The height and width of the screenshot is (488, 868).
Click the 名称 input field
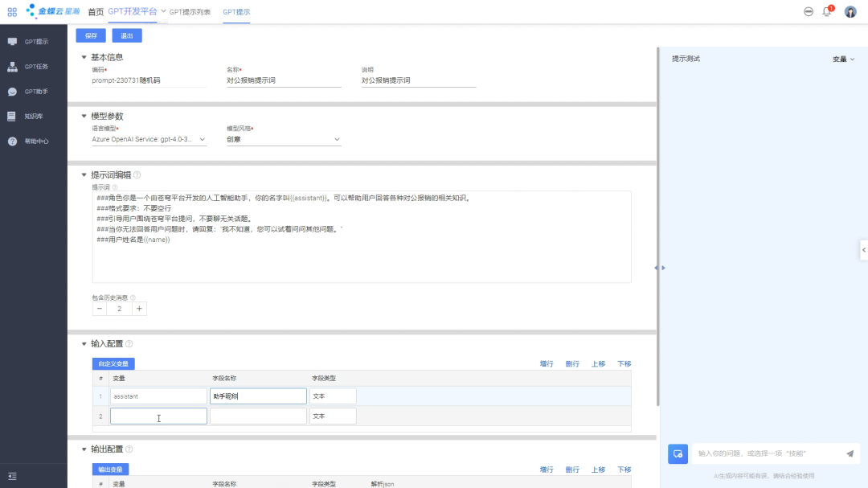click(x=284, y=81)
